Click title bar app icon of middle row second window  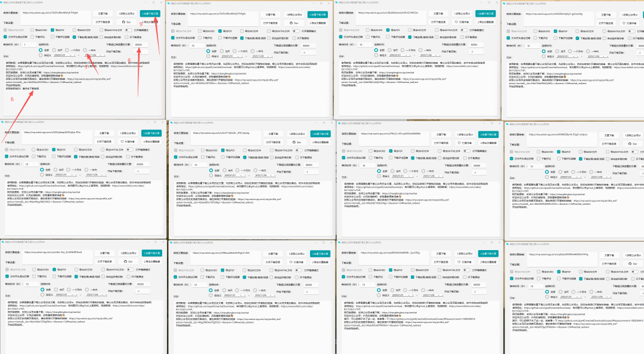[x=172, y=122]
